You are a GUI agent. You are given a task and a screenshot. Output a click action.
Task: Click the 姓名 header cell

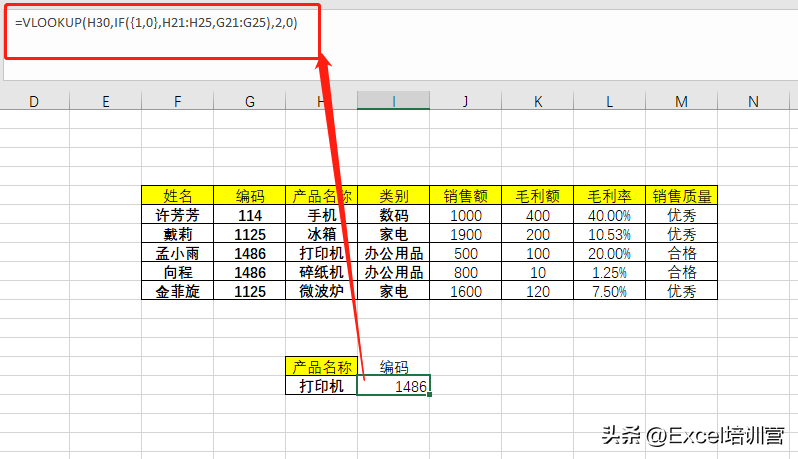178,195
